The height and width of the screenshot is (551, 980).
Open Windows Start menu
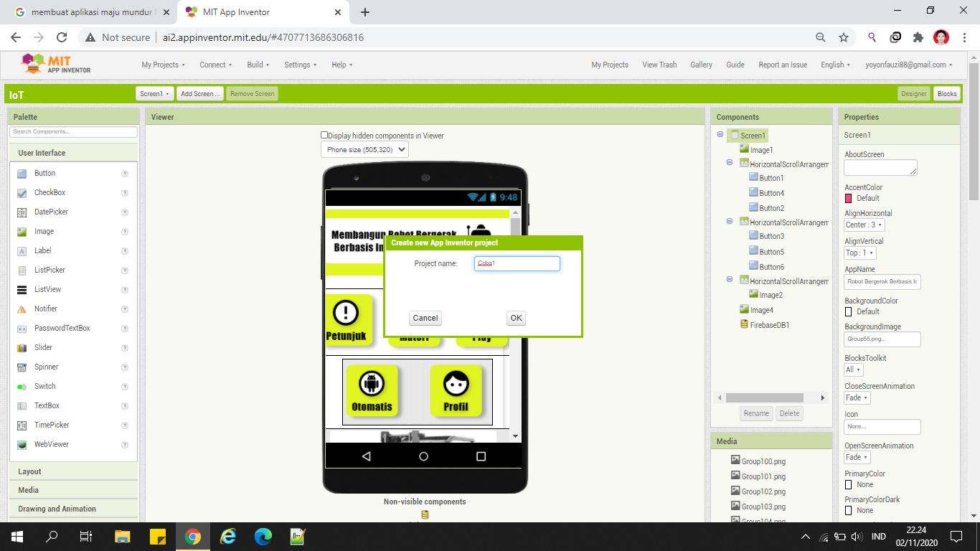17,537
